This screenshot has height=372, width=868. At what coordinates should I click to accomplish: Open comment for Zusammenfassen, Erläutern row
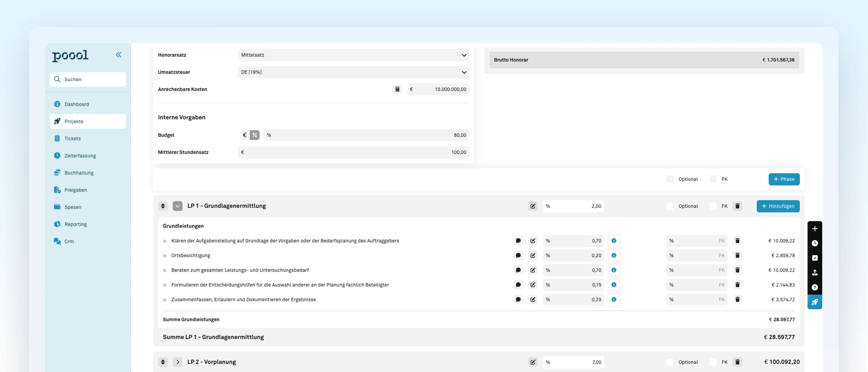point(518,299)
